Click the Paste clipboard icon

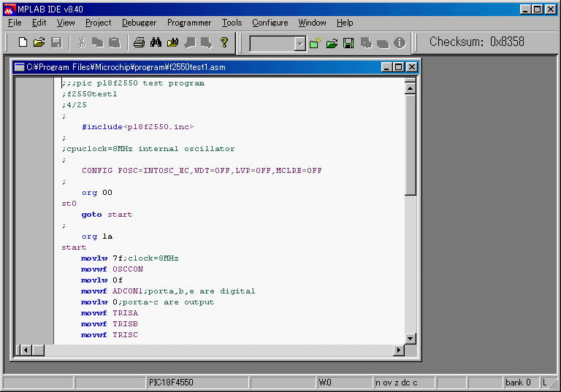115,42
